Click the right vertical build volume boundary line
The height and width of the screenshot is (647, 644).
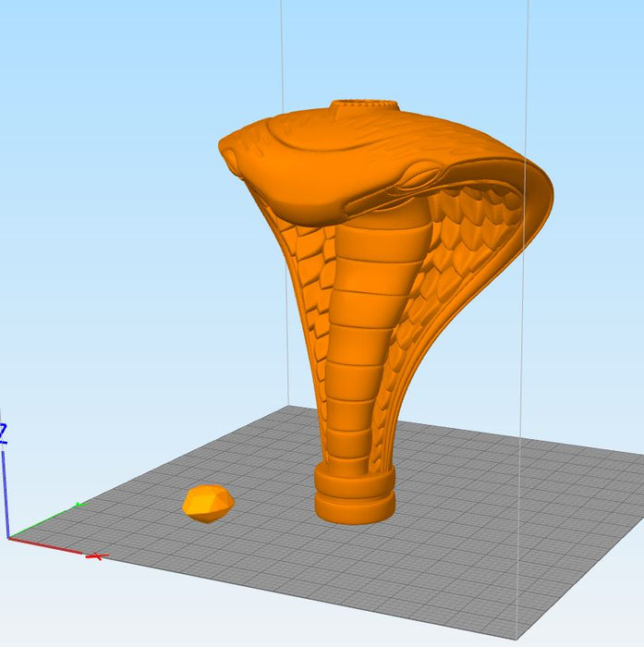click(525, 277)
